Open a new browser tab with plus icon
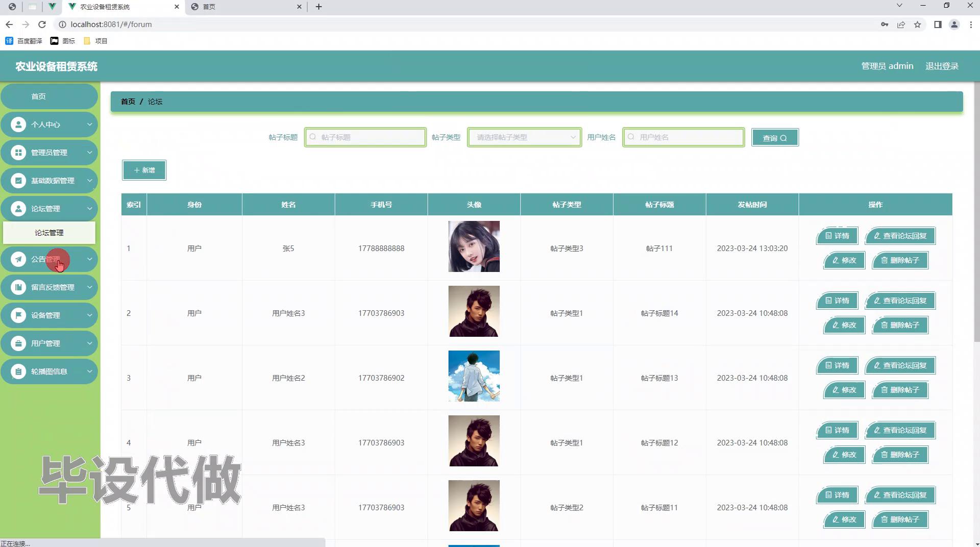This screenshot has height=547, width=980. (319, 7)
